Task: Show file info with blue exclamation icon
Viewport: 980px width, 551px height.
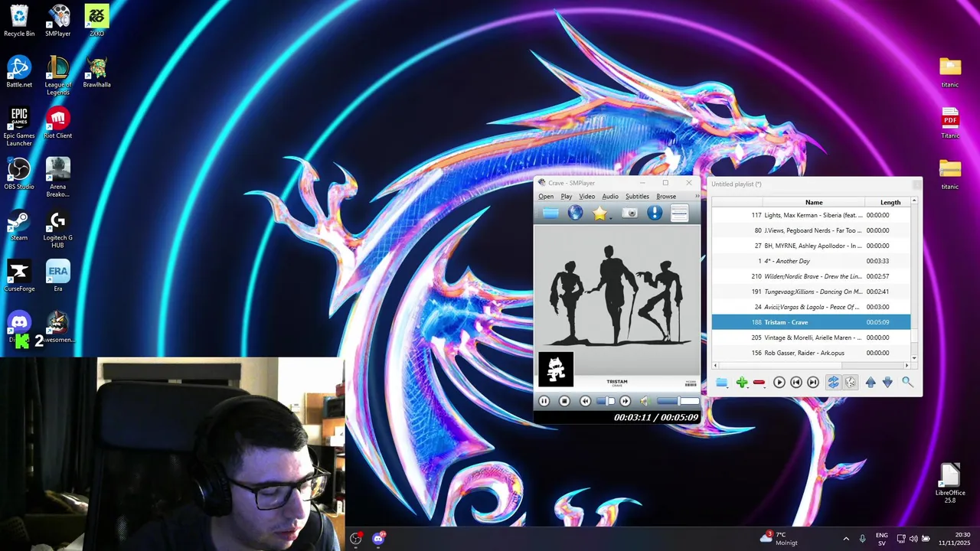Action: 655,214
